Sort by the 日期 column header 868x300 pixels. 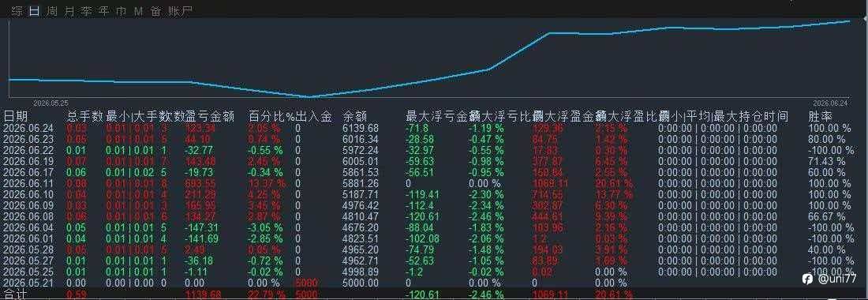pos(15,116)
